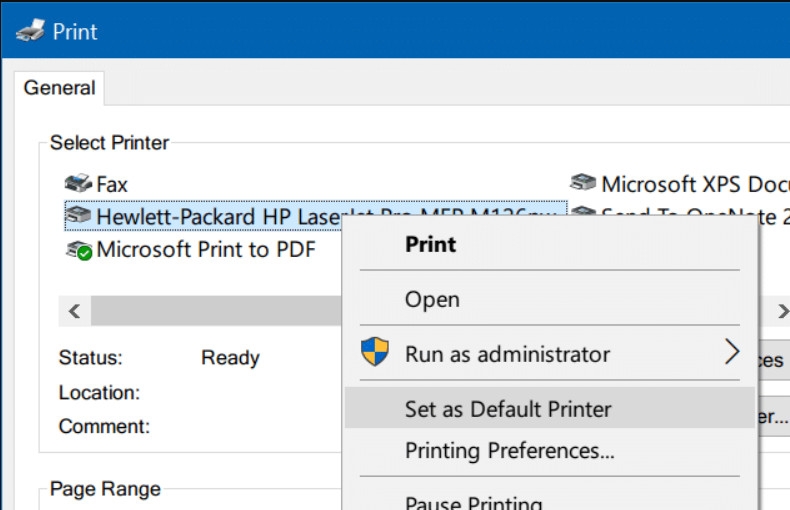
Task: Click the printer icon in title bar
Action: (30, 31)
